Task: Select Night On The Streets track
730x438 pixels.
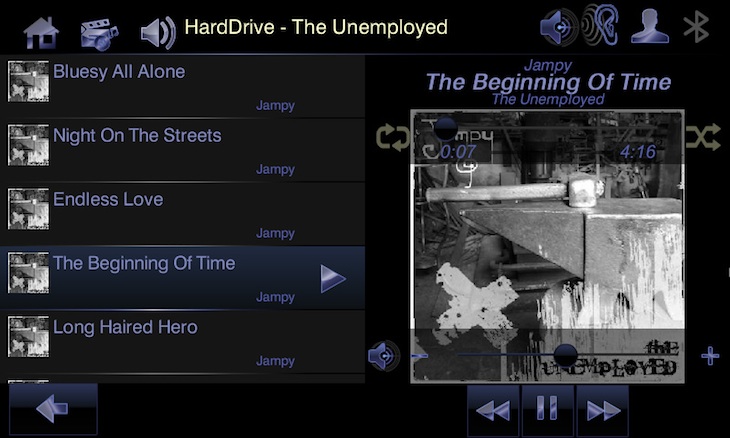Action: click(x=182, y=150)
